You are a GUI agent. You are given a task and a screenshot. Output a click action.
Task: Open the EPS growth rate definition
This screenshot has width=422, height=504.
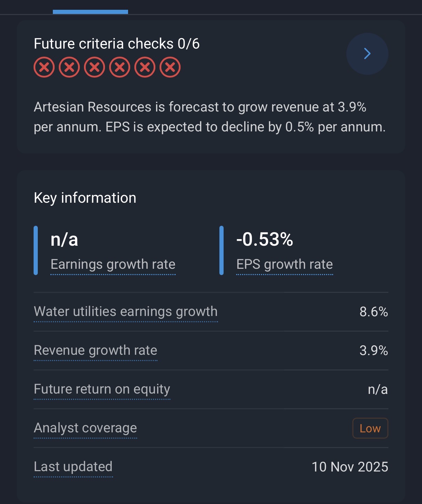point(284,265)
